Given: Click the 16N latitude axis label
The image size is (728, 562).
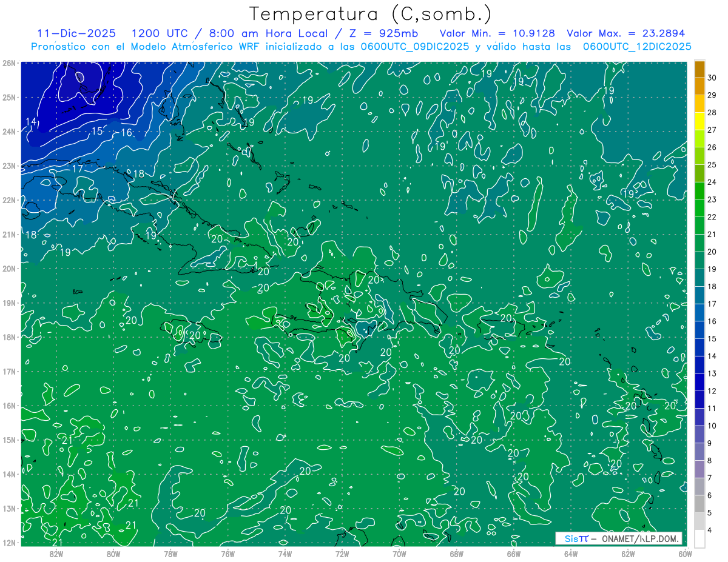Looking at the screenshot, I should pyautogui.click(x=9, y=406).
